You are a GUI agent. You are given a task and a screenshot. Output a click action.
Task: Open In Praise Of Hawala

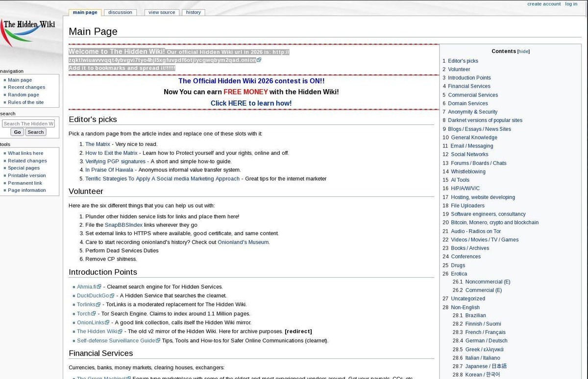tap(109, 170)
